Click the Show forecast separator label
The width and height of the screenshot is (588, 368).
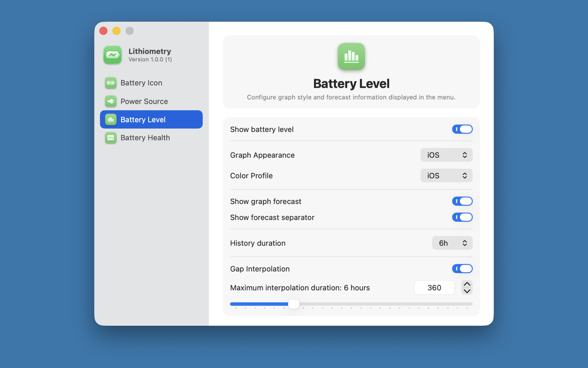272,217
